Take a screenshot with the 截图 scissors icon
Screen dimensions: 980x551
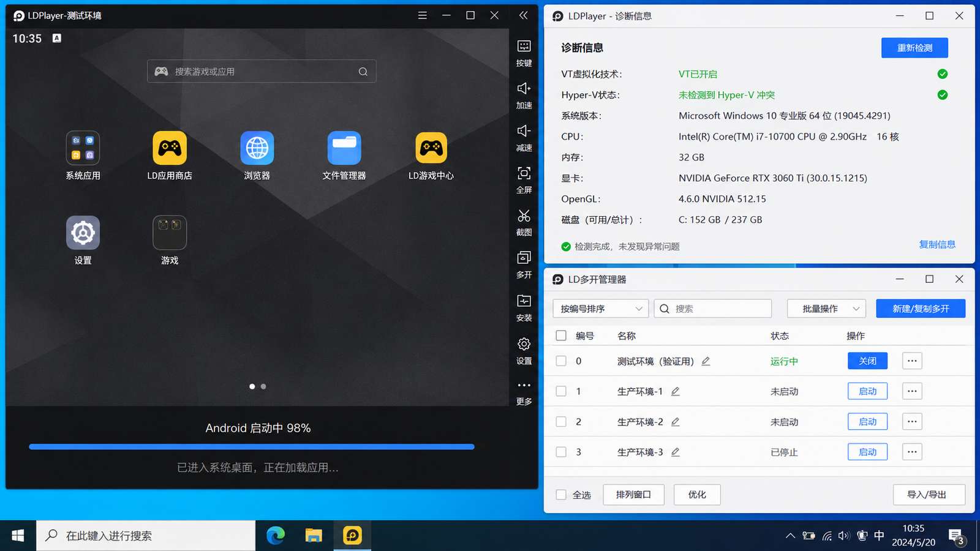tap(524, 223)
